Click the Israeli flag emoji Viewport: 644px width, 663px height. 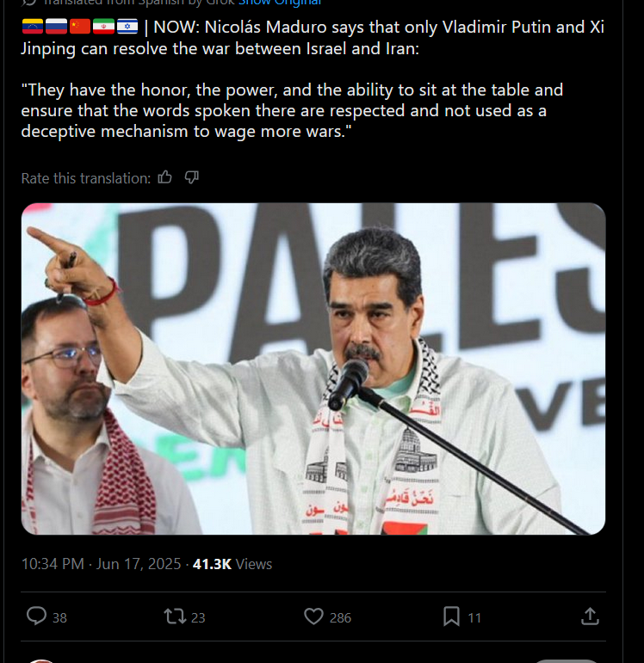tap(127, 27)
